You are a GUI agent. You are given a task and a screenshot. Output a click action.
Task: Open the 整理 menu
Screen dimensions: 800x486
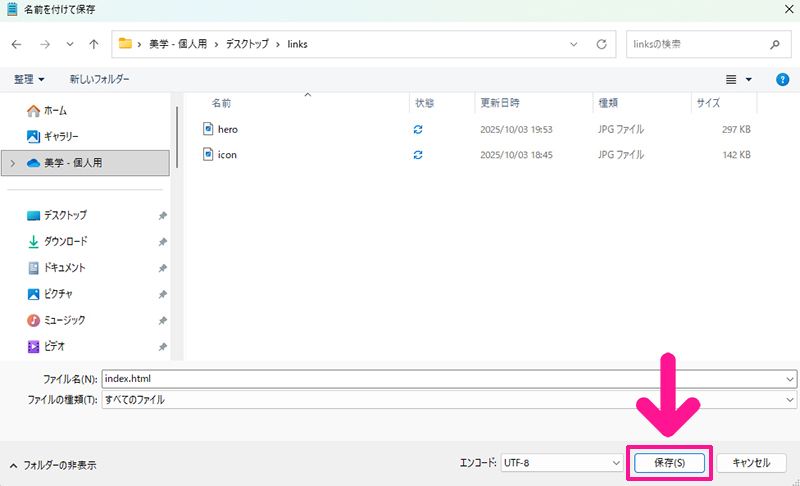click(30, 79)
